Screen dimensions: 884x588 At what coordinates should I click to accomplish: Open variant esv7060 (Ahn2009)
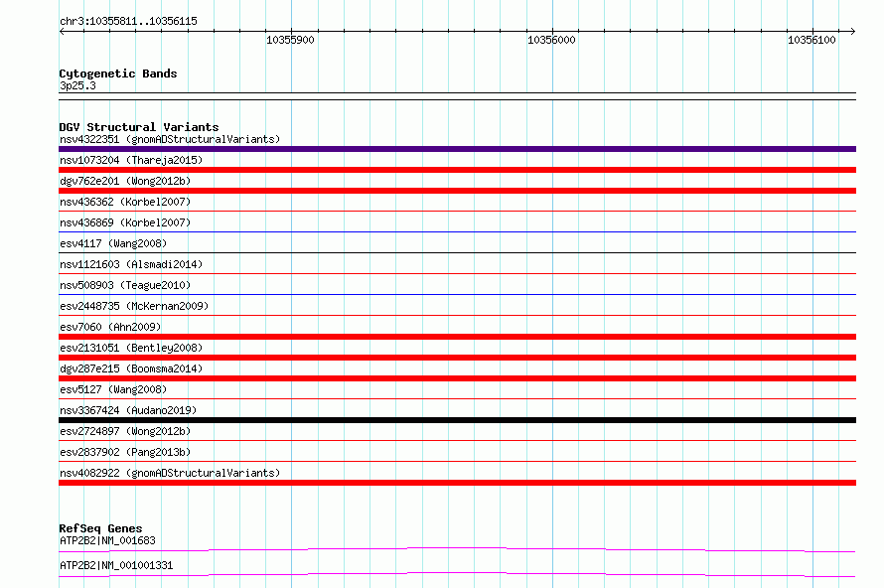pyautogui.click(x=110, y=327)
